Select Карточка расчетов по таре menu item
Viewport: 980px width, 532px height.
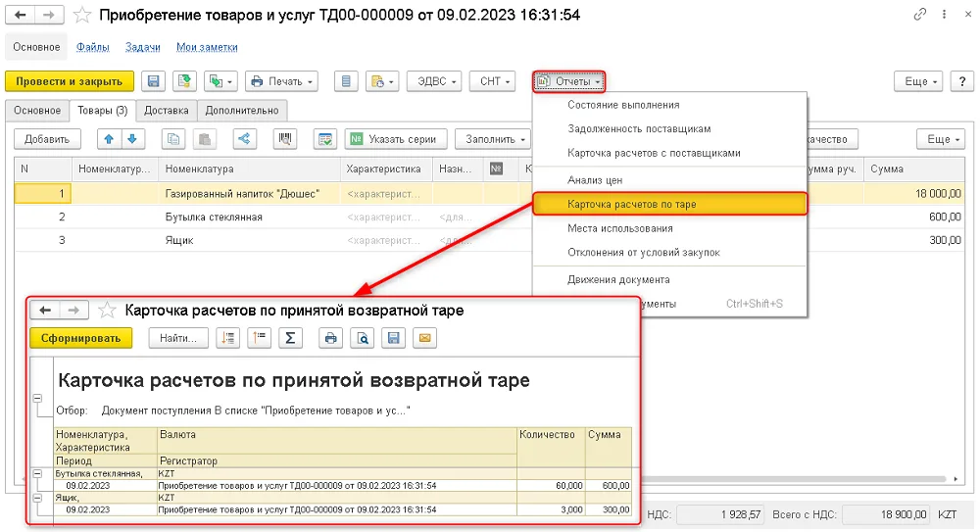pyautogui.click(x=669, y=204)
